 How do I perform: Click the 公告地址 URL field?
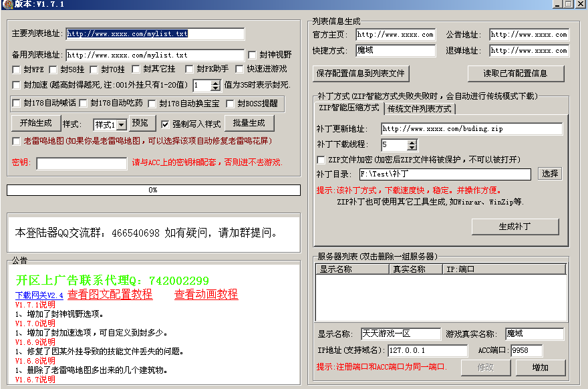click(x=529, y=35)
